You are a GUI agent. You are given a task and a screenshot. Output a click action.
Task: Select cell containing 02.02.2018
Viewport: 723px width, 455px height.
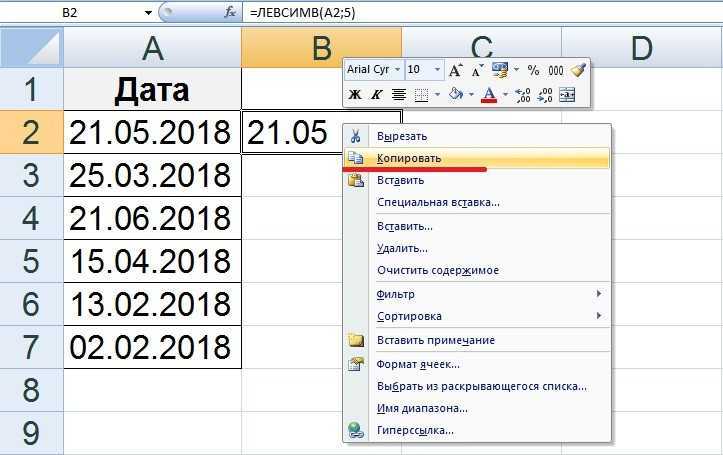152,347
